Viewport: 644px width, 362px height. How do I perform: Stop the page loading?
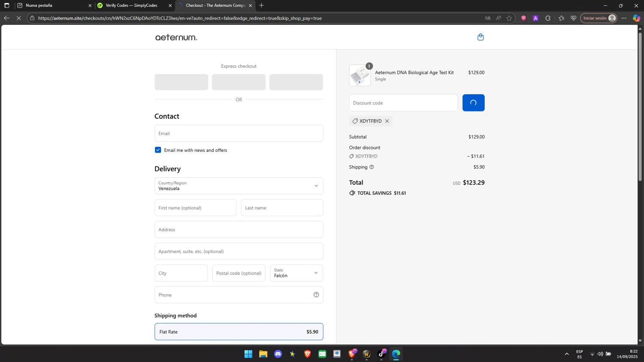(19, 18)
